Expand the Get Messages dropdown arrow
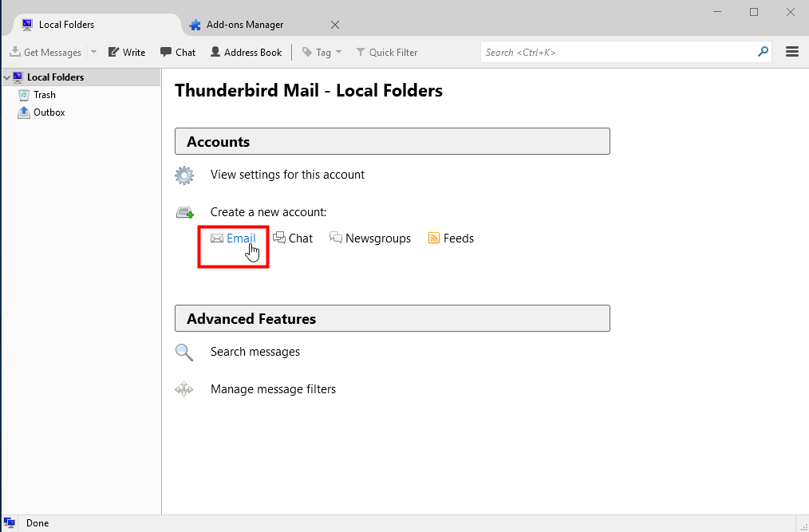This screenshot has width=809, height=532. tap(93, 52)
